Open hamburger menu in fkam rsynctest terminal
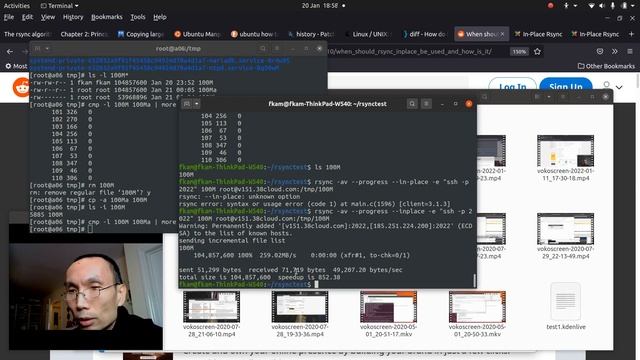 pyautogui.click(x=426, y=104)
